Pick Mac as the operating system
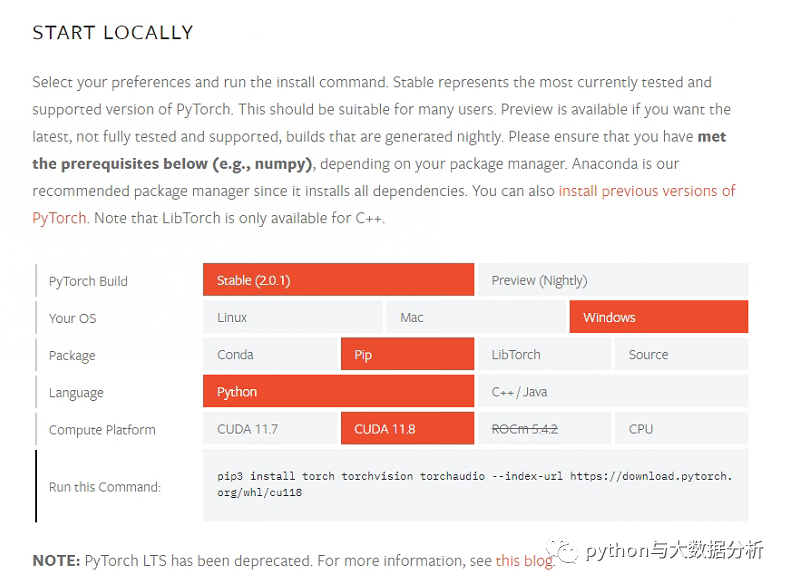 tap(475, 317)
